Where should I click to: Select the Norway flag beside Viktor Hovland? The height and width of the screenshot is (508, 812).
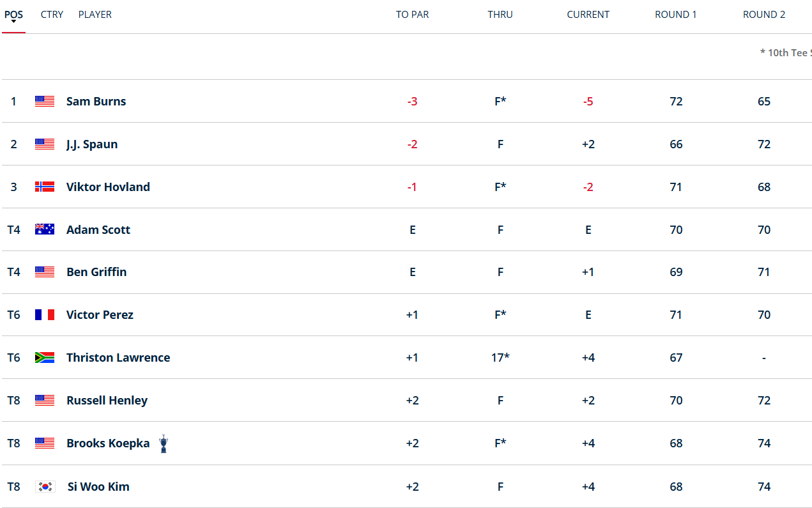click(44, 187)
